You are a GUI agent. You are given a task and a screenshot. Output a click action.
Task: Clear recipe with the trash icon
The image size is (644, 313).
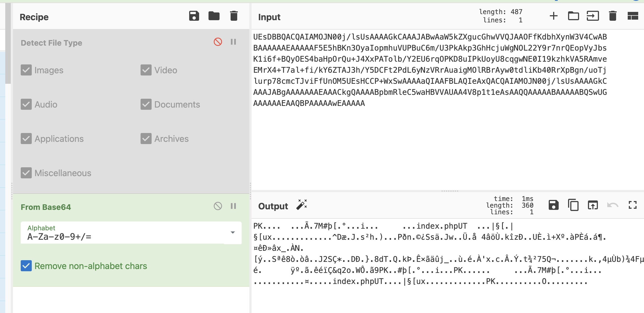pos(234,16)
